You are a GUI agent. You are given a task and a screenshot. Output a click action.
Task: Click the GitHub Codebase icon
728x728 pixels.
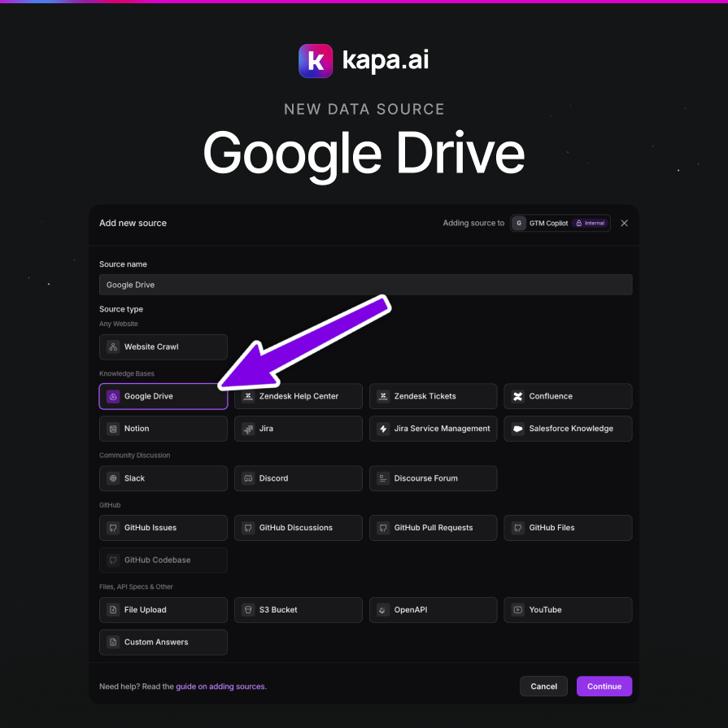(x=113, y=560)
